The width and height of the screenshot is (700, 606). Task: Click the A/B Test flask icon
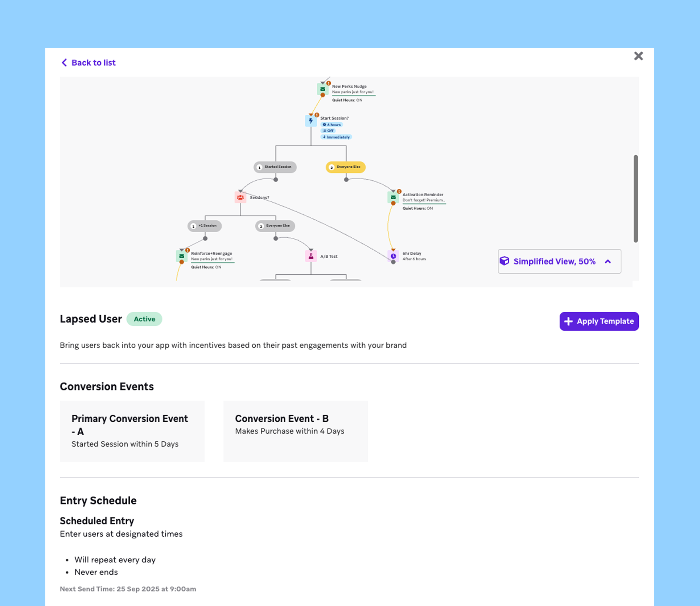click(311, 256)
